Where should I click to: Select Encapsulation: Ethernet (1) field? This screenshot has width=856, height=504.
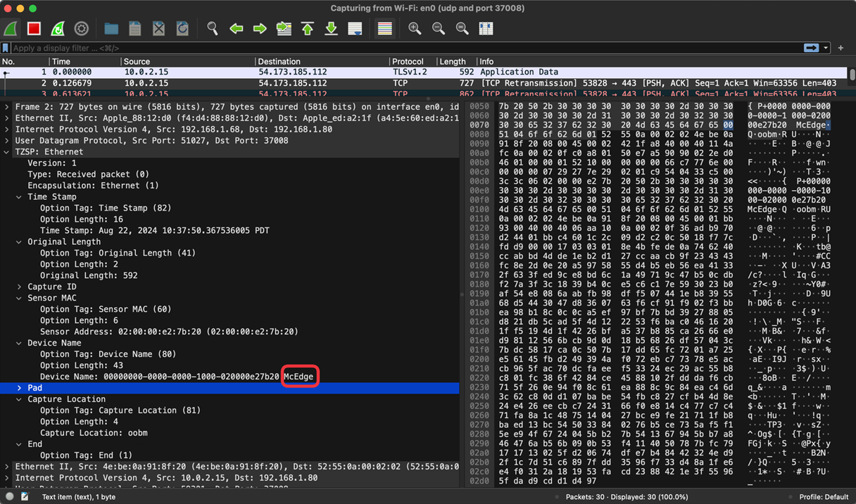[93, 185]
